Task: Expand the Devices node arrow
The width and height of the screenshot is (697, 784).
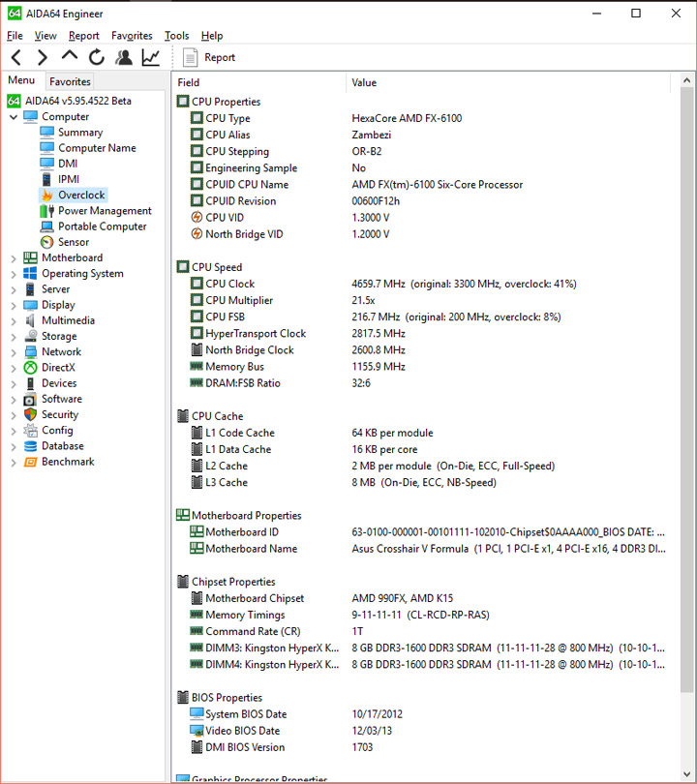Action: tap(14, 383)
